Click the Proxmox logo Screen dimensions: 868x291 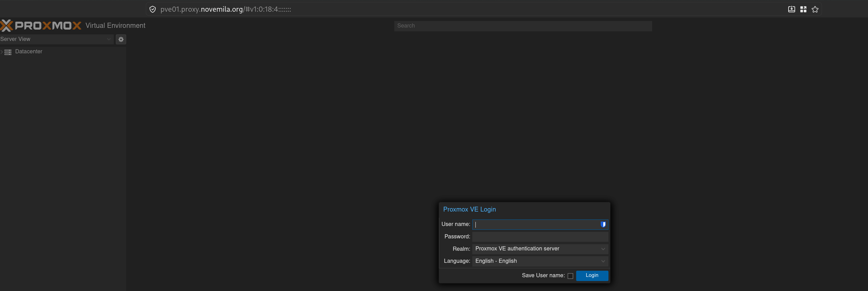(41, 25)
